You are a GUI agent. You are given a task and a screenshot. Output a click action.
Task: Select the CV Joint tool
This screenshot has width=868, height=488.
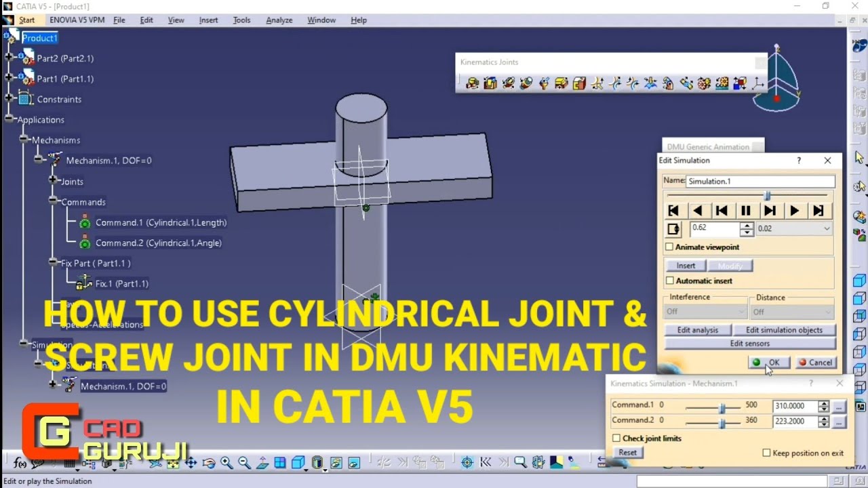pos(686,83)
